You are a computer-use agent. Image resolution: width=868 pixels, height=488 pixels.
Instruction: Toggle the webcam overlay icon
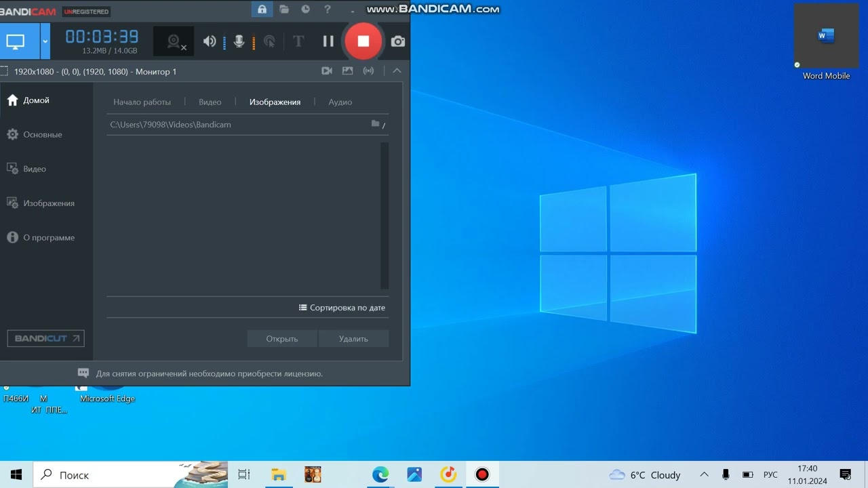point(174,41)
